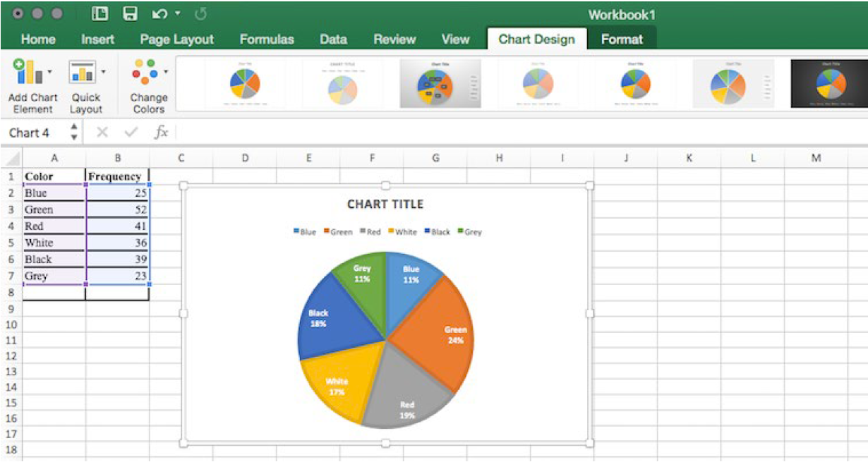Select cell B3 containing the value 52
Screen dimensions: 868x462
(117, 209)
